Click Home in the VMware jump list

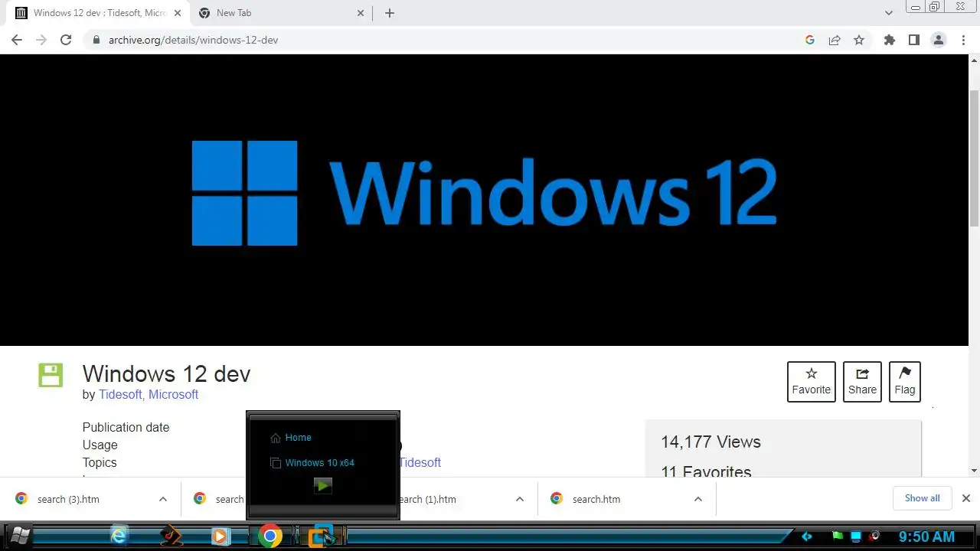(298, 438)
